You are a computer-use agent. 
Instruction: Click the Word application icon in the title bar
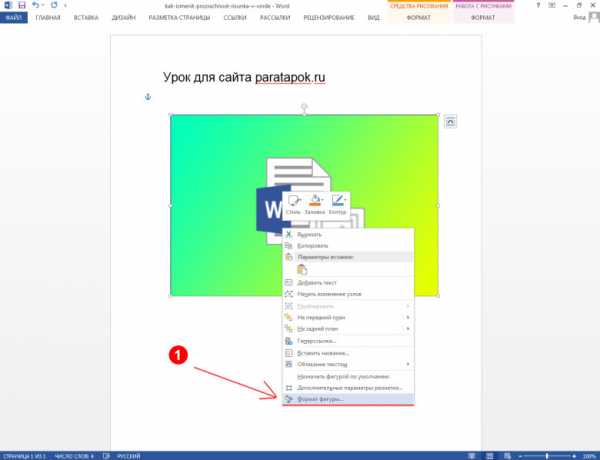click(8, 5)
